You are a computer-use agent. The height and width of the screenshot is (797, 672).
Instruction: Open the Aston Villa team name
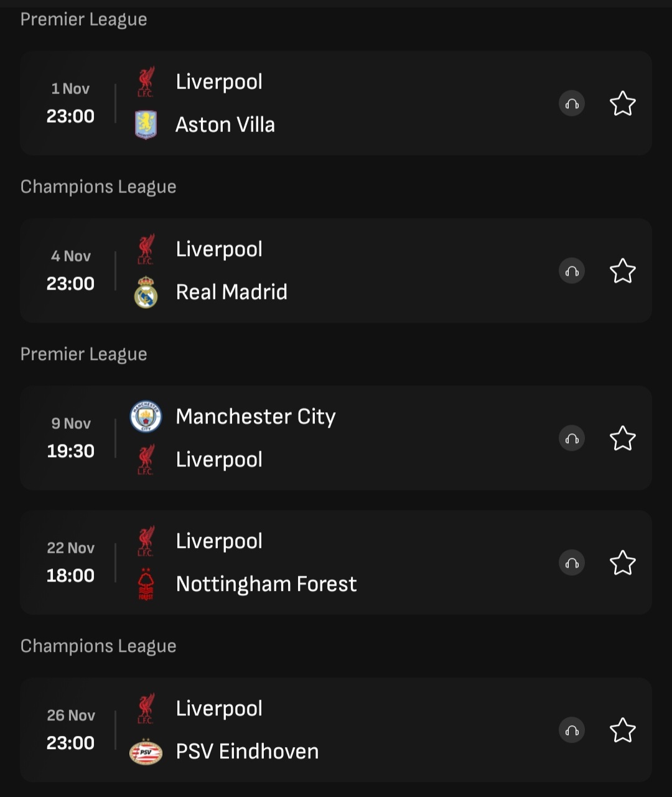225,125
